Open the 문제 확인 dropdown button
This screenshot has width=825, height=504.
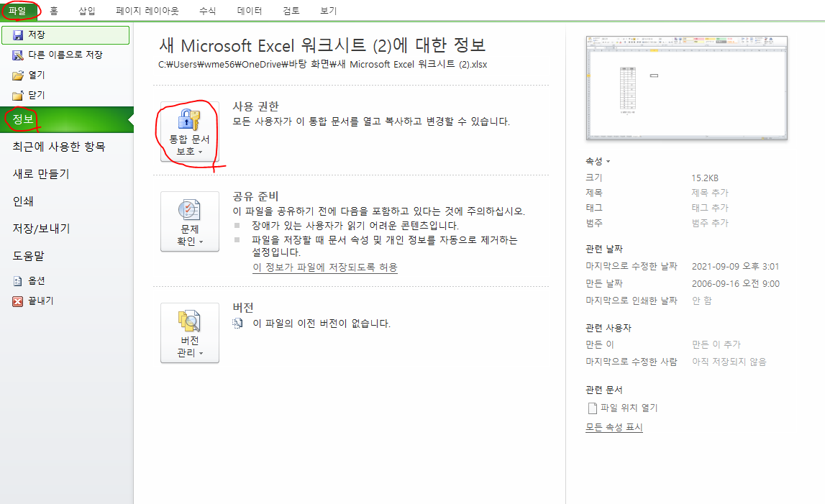tap(189, 221)
